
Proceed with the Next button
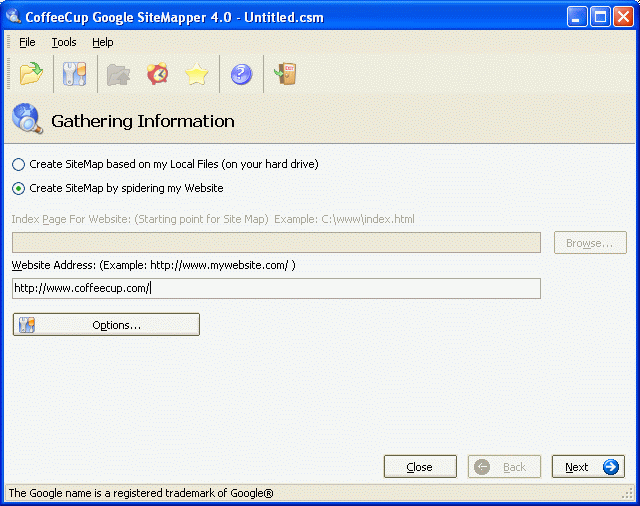[x=588, y=466]
